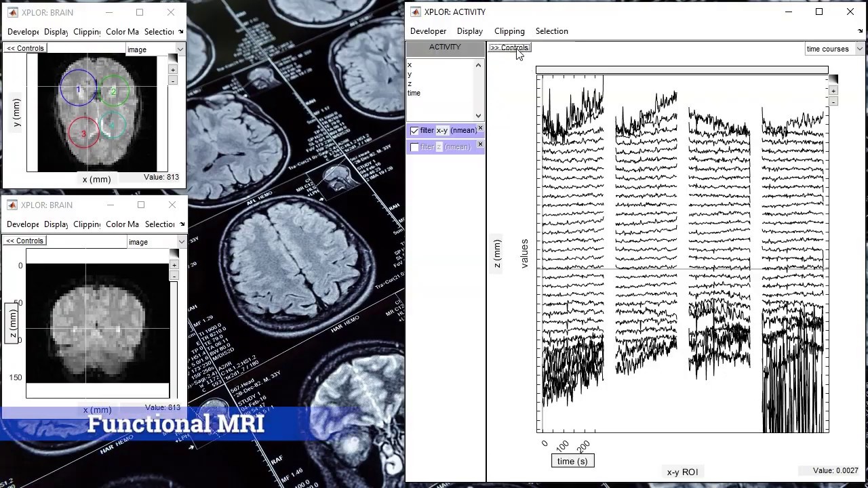
Task: Select teal ROI circle 4 on brain image
Action: tap(113, 125)
